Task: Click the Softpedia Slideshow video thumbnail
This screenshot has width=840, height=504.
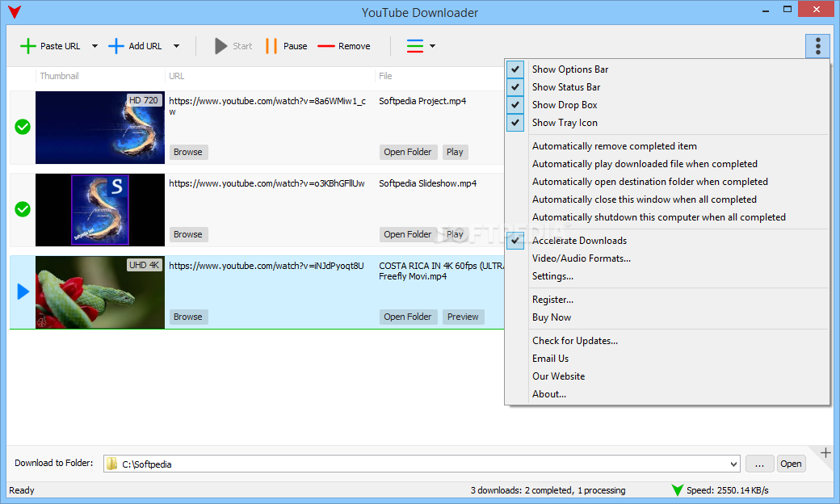Action: (x=100, y=210)
